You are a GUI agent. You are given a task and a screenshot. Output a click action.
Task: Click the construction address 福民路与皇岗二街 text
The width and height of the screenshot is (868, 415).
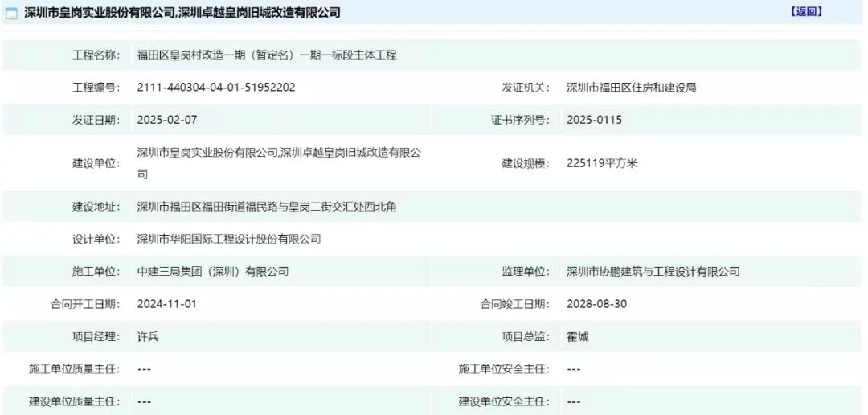click(x=267, y=207)
